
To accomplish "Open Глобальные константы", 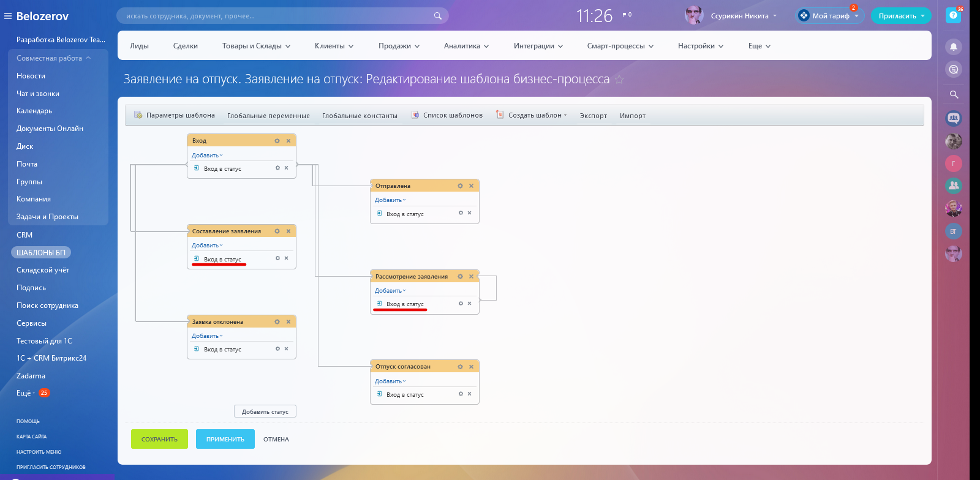I will [360, 116].
